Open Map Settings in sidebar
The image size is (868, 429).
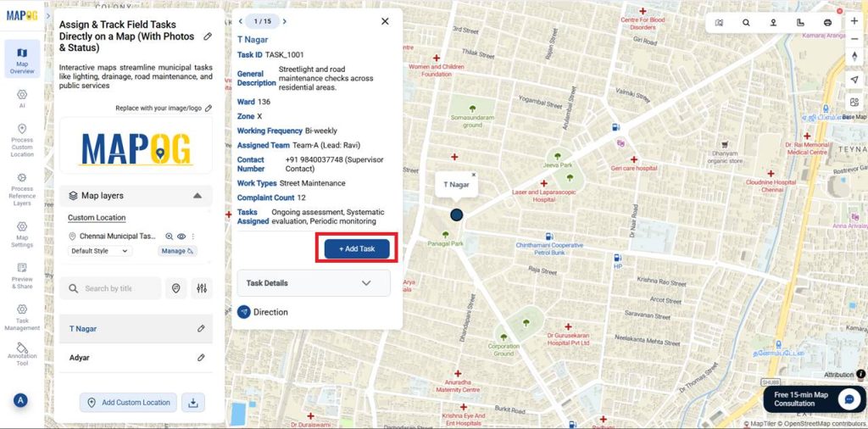pyautogui.click(x=21, y=235)
